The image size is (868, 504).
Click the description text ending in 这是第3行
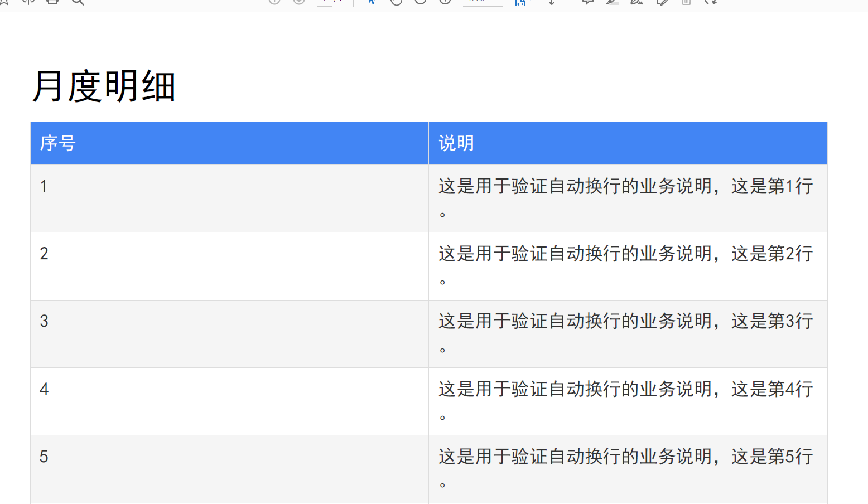[x=625, y=334]
